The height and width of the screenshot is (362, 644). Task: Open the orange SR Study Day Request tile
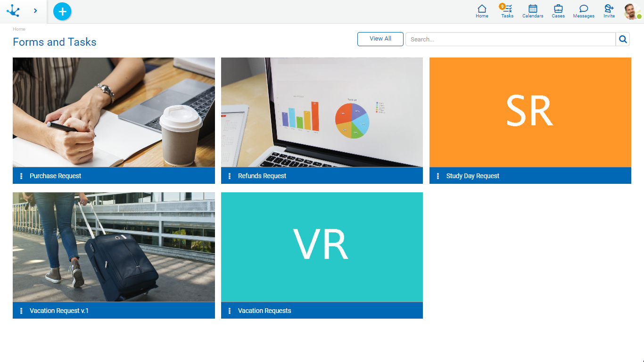(x=530, y=112)
